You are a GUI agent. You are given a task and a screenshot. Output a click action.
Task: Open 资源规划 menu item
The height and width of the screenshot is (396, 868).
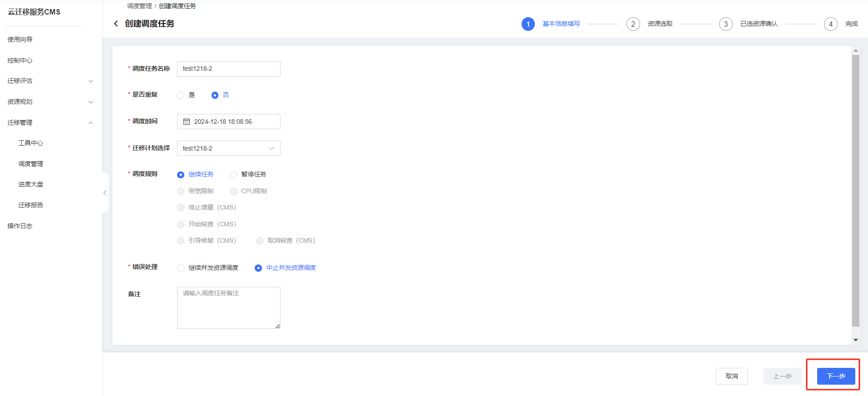click(x=20, y=102)
